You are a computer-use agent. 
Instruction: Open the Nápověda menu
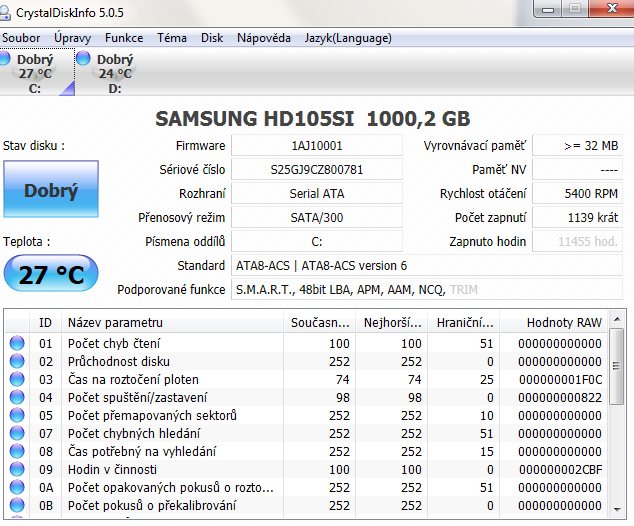264,38
